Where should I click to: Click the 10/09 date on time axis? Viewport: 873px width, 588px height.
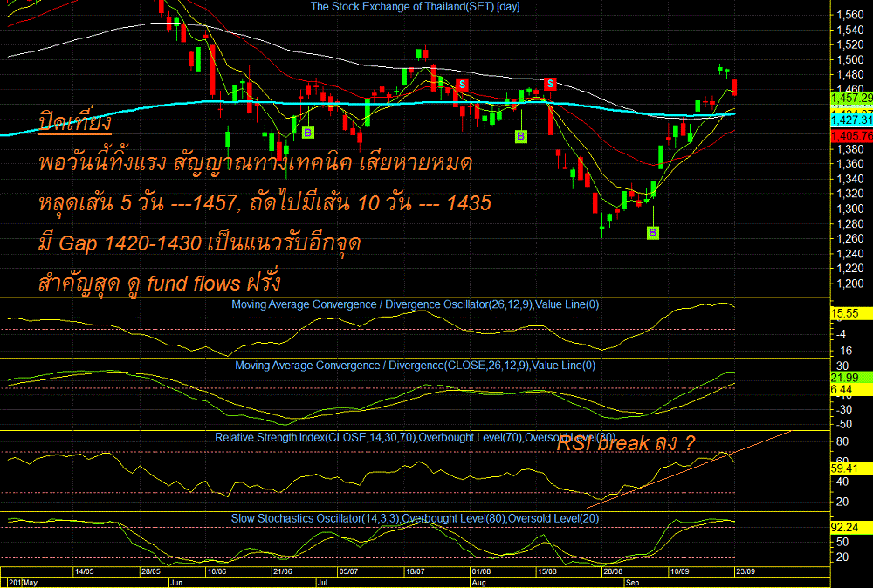679,571
